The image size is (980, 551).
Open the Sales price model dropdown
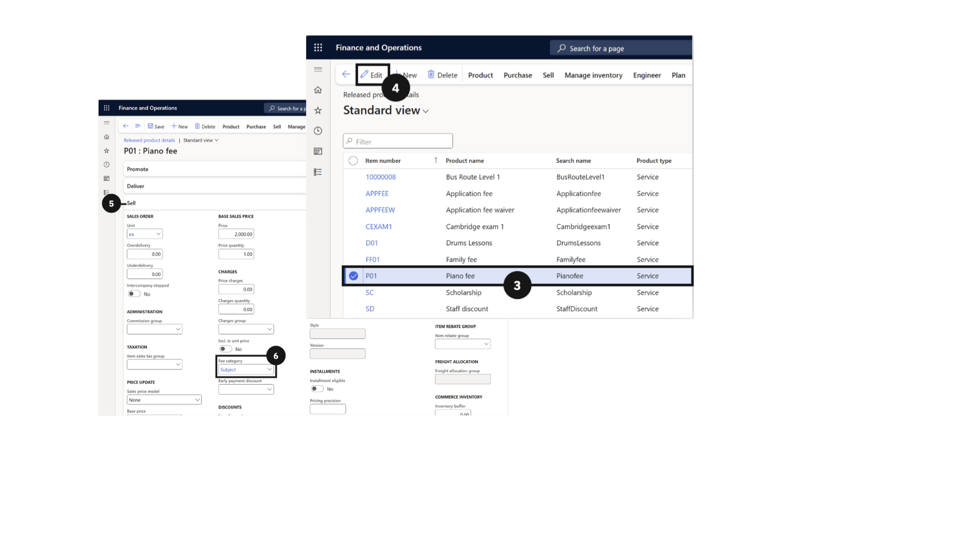(x=164, y=400)
